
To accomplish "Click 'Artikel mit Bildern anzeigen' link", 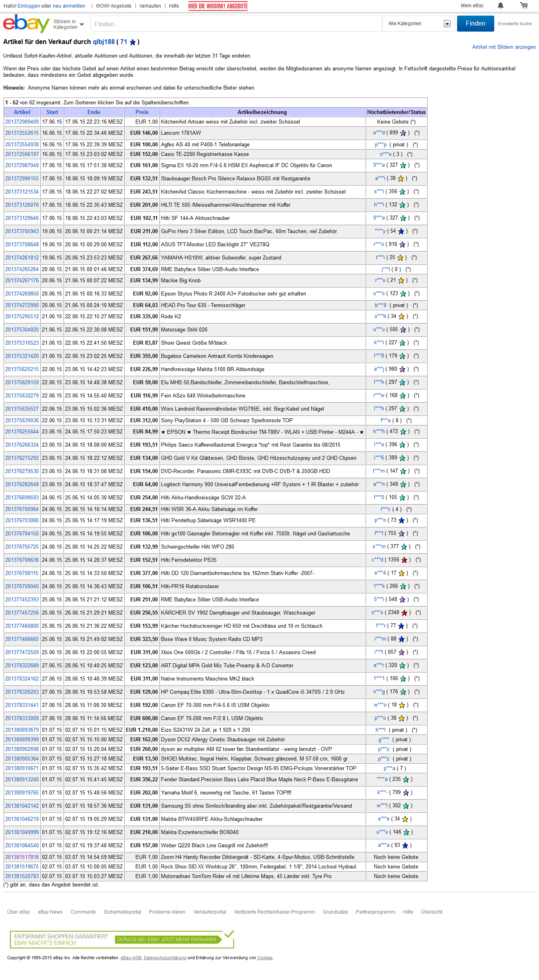I will pyautogui.click(x=504, y=47).
